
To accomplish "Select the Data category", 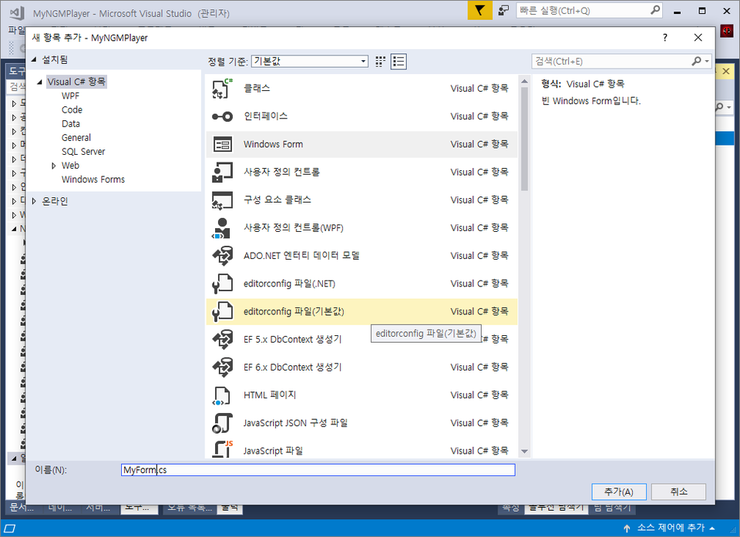I will click(71, 124).
